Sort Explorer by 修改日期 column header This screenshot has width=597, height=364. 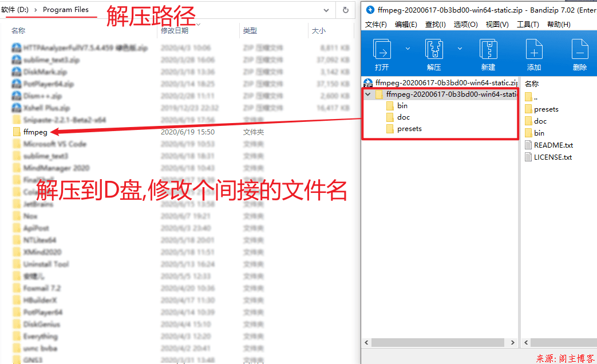[x=175, y=30]
